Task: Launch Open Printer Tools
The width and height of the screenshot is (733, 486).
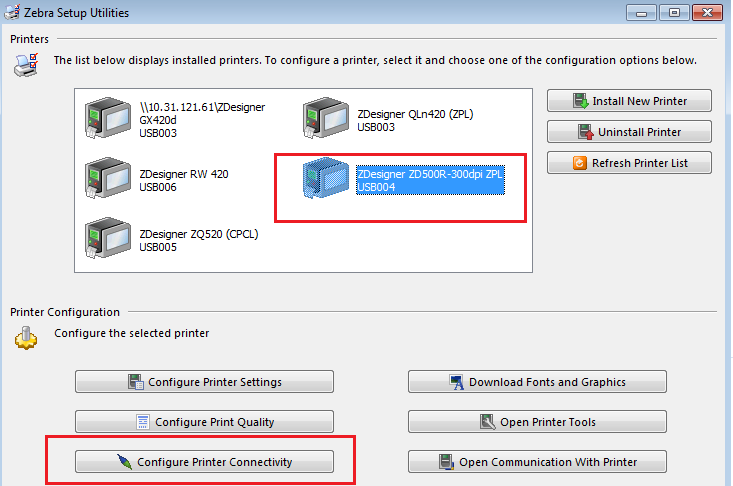Action: pos(537,422)
